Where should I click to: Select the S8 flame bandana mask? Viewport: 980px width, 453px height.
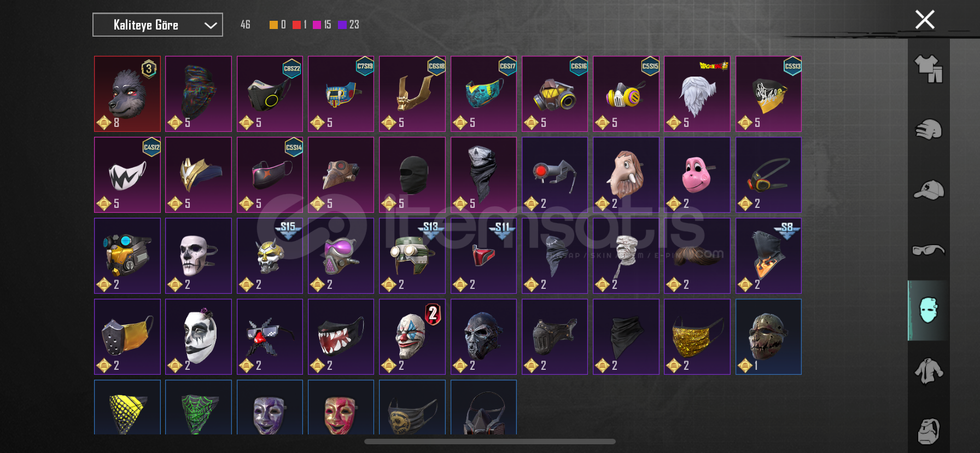tap(768, 255)
